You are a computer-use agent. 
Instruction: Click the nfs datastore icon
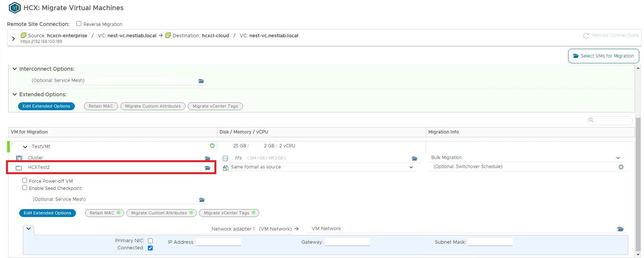click(225, 158)
